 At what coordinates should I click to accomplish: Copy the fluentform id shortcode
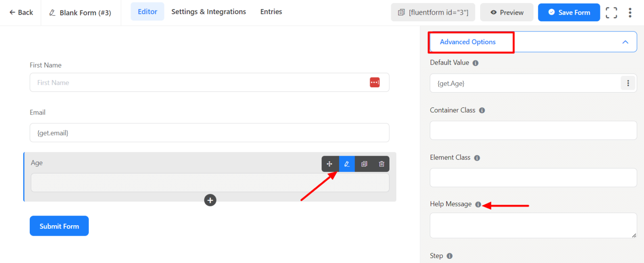point(433,12)
